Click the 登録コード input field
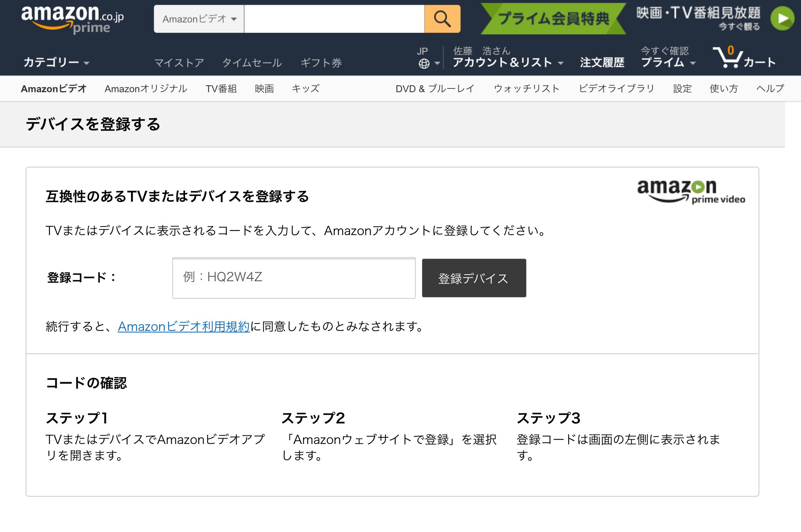This screenshot has height=532, width=801. pos(294,278)
